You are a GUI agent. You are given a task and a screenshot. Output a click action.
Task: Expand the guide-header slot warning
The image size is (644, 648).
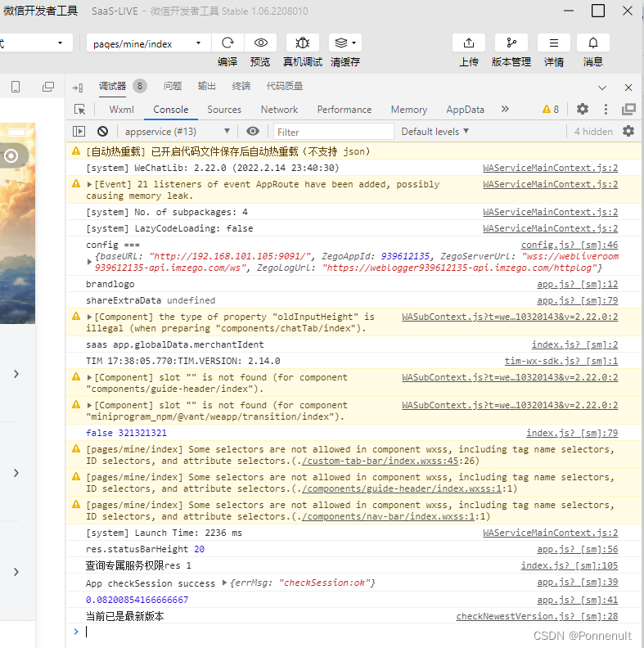pos(89,378)
